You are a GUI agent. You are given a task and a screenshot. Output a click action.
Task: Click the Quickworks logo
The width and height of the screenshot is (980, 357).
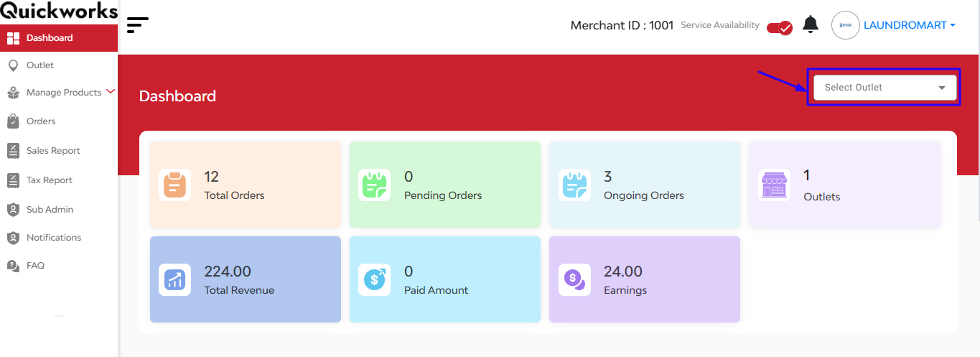pos(59,11)
